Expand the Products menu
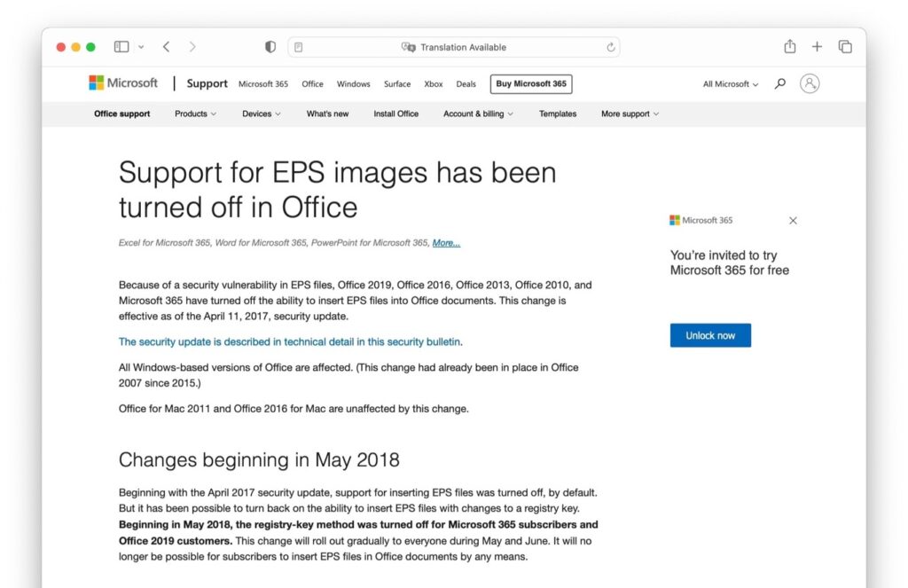The height and width of the screenshot is (588, 908). (195, 114)
